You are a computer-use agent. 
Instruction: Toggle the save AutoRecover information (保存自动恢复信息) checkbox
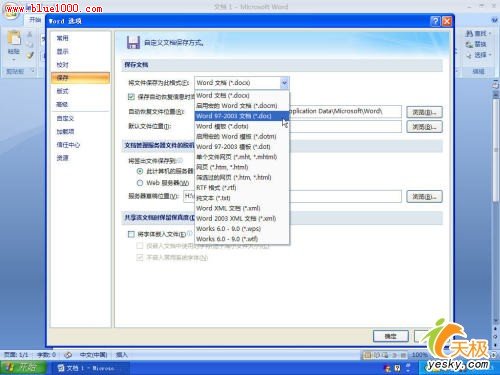pyautogui.click(x=131, y=97)
